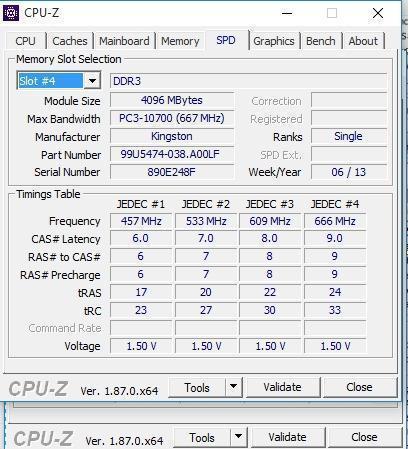Open Tools dropdown arrow in the background window
Image resolution: width=408 pixels, height=449 pixels.
[x=238, y=437]
